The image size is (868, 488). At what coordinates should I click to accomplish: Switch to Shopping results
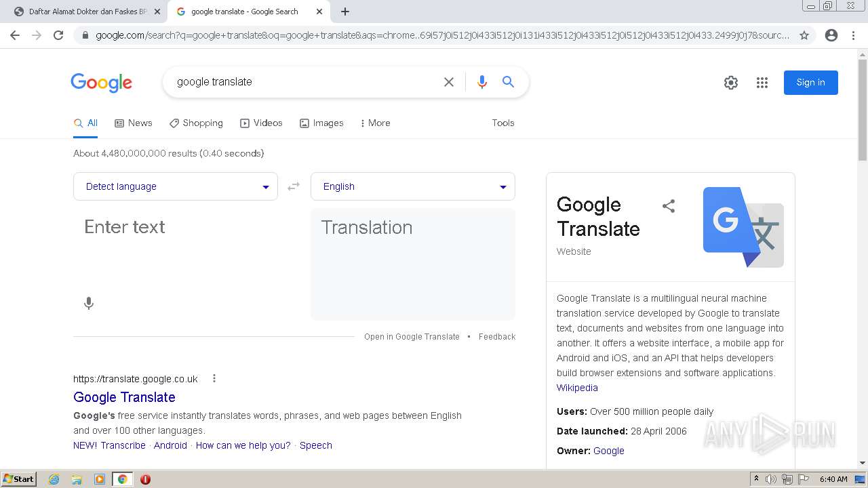[196, 123]
